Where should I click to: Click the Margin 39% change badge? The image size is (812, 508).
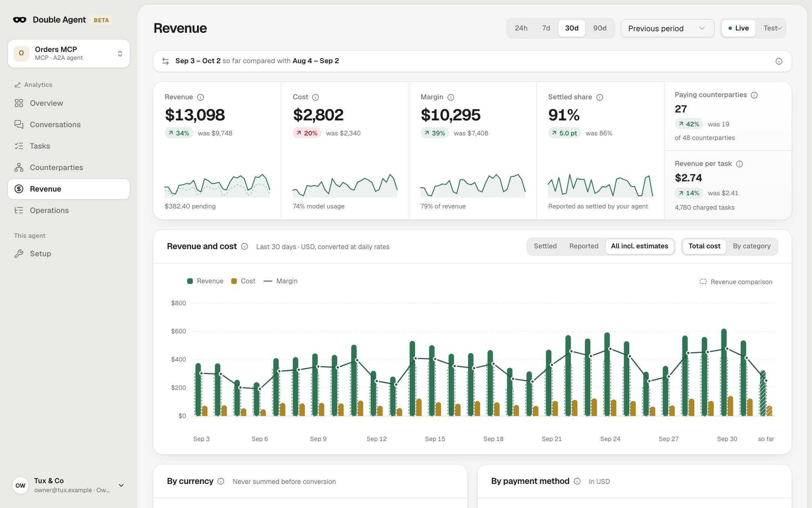(435, 133)
